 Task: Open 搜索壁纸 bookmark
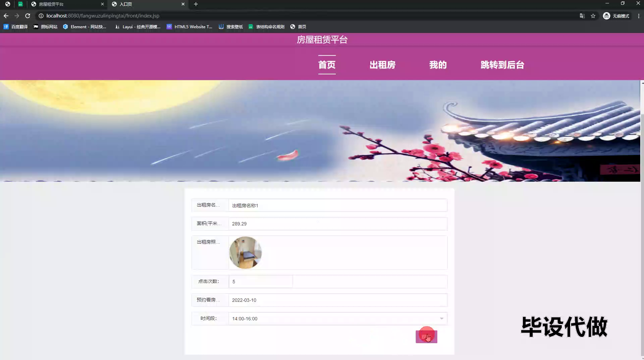coord(231,27)
